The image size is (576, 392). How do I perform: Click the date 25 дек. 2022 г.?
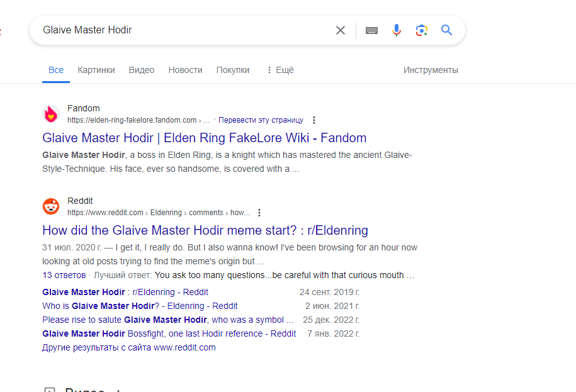(331, 320)
